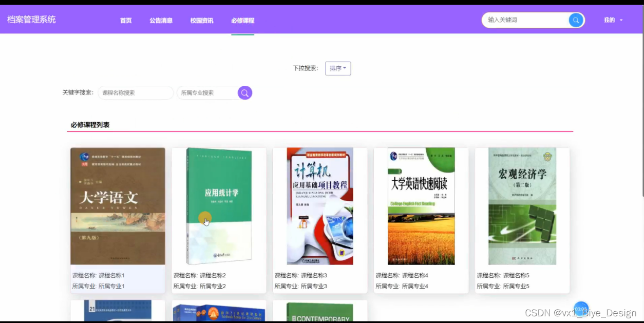The image size is (644, 323).
Task: Click the purple keyword search magnifier button
Action: (x=245, y=93)
